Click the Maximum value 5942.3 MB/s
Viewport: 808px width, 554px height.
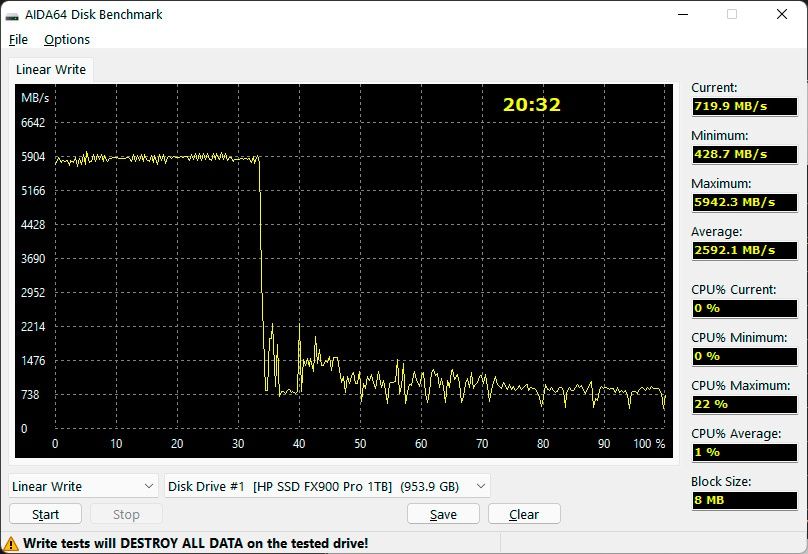point(744,202)
